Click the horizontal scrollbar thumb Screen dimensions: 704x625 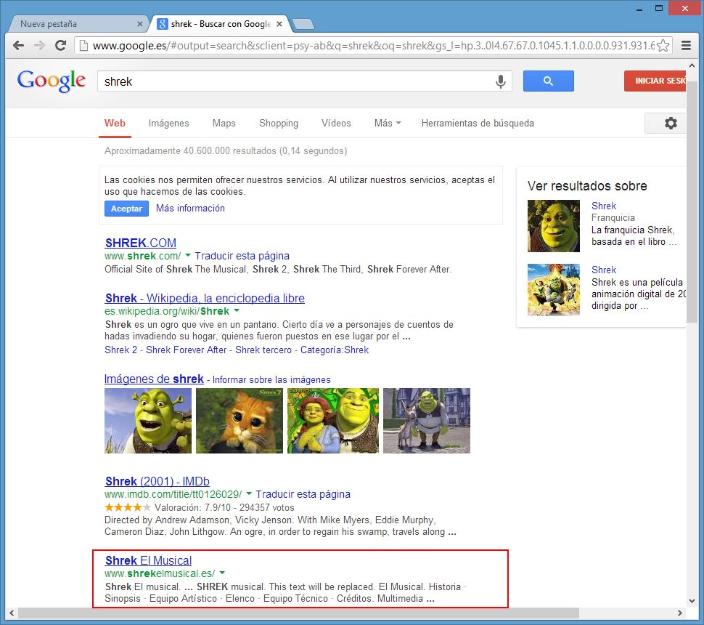point(299,613)
